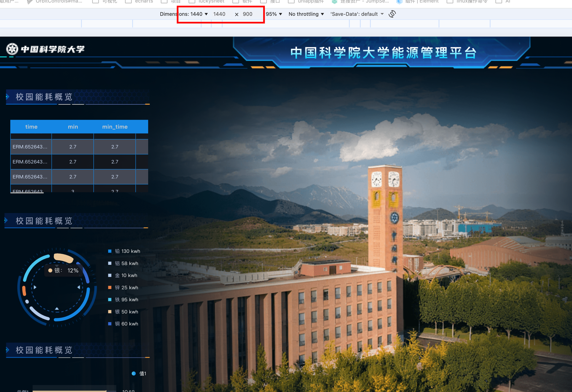Click the left-pointing triangle inside donut chart
572x392 pixels.
[x=78, y=287]
